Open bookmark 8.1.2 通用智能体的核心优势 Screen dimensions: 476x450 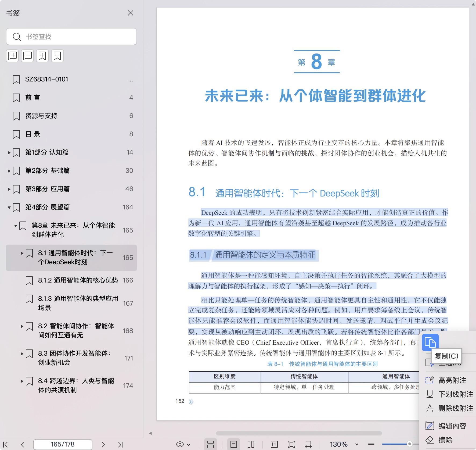point(78,280)
